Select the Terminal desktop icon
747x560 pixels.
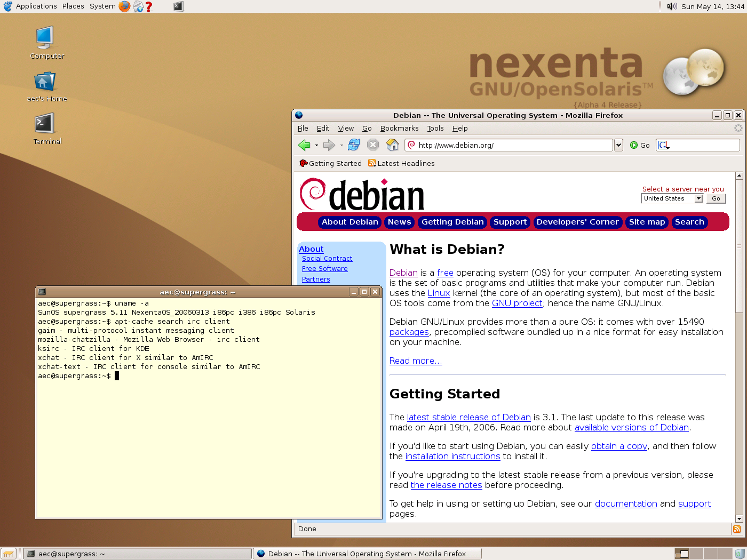[45, 129]
